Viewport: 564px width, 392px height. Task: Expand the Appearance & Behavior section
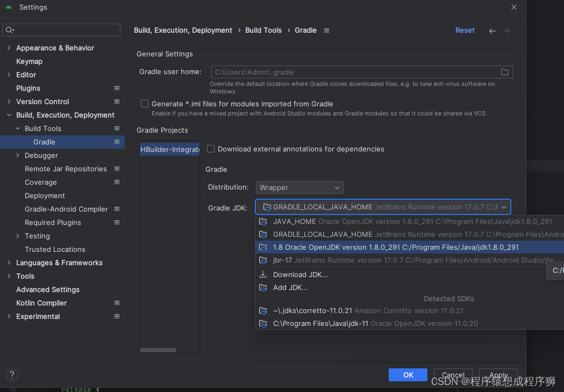(x=9, y=48)
